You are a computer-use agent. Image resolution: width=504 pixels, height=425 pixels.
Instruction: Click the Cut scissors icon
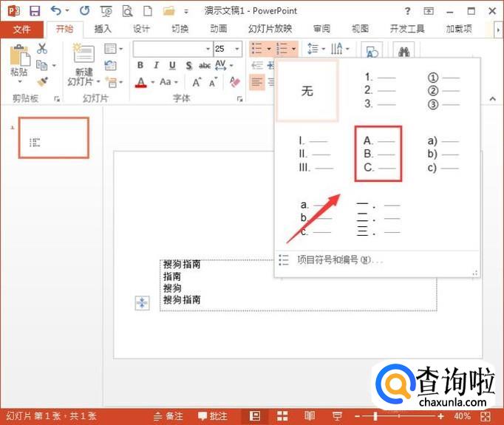[42, 49]
